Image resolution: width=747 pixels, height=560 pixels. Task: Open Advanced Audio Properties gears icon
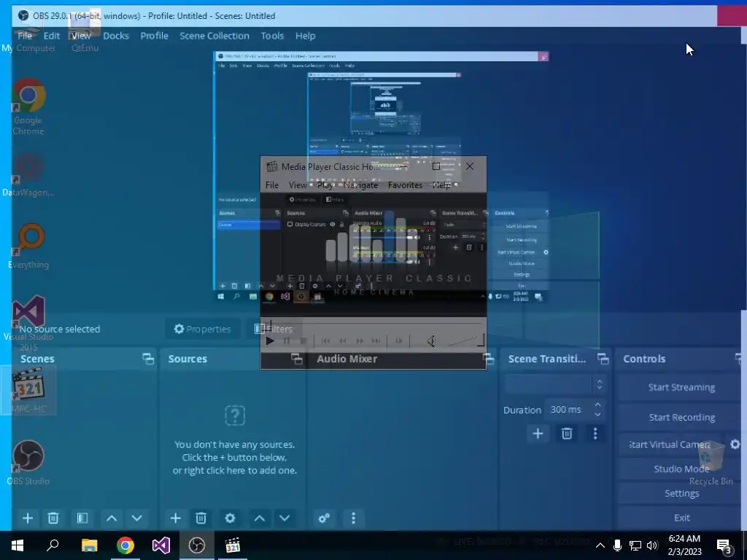tap(325, 518)
